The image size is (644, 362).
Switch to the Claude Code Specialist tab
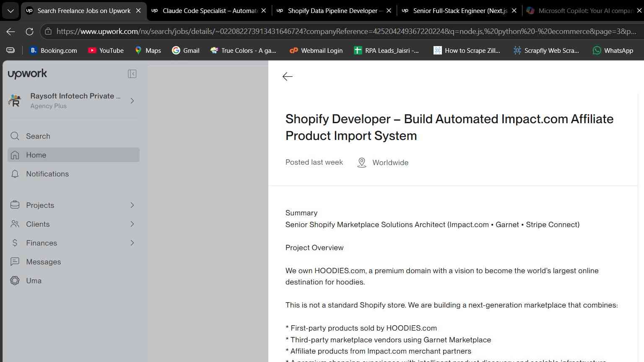(204, 11)
